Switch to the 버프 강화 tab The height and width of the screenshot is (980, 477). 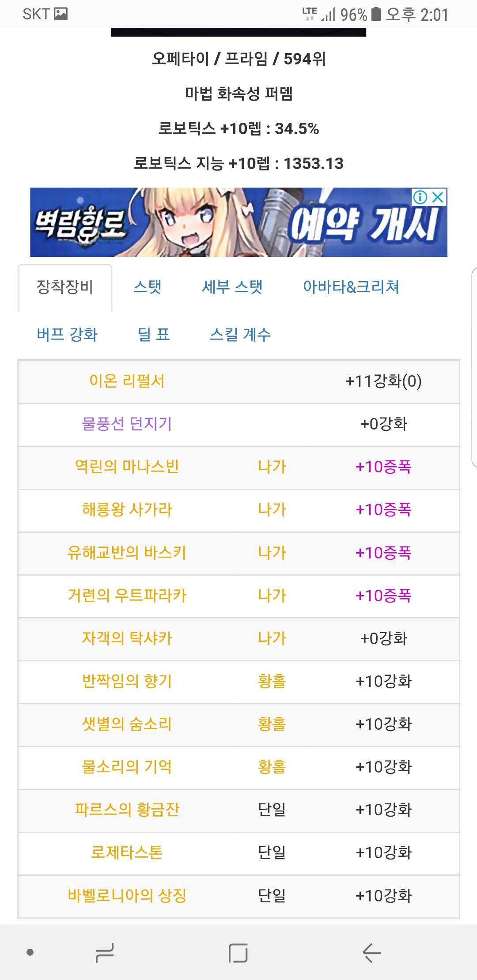(67, 335)
